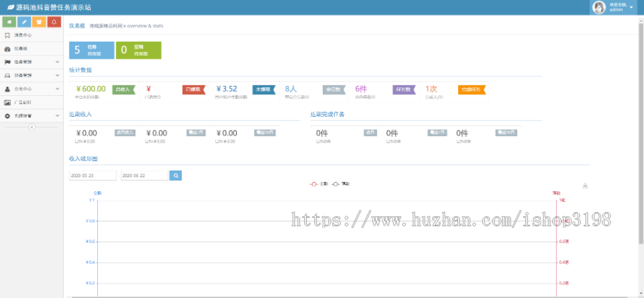Click the dashboard gauge icon in the sidebar
644x298 pixels.
pos(7,49)
